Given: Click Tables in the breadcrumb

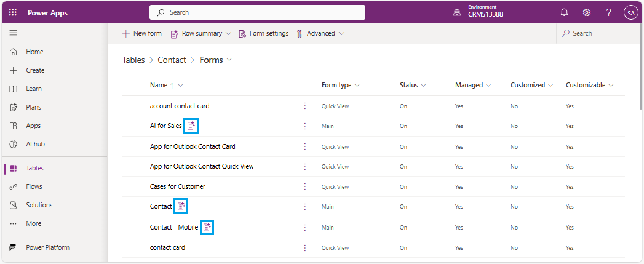Looking at the screenshot, I should [133, 60].
